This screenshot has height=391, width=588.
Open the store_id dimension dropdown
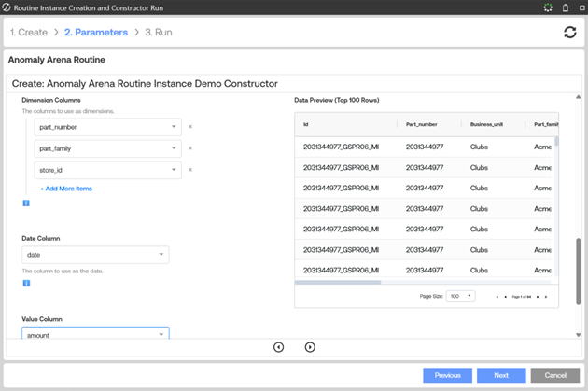coord(108,170)
